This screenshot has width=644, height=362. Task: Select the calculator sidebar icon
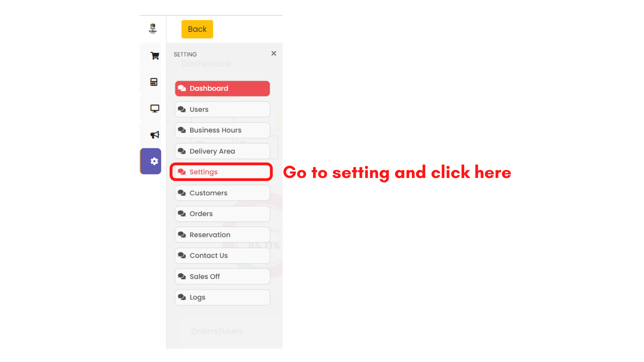[x=154, y=82]
